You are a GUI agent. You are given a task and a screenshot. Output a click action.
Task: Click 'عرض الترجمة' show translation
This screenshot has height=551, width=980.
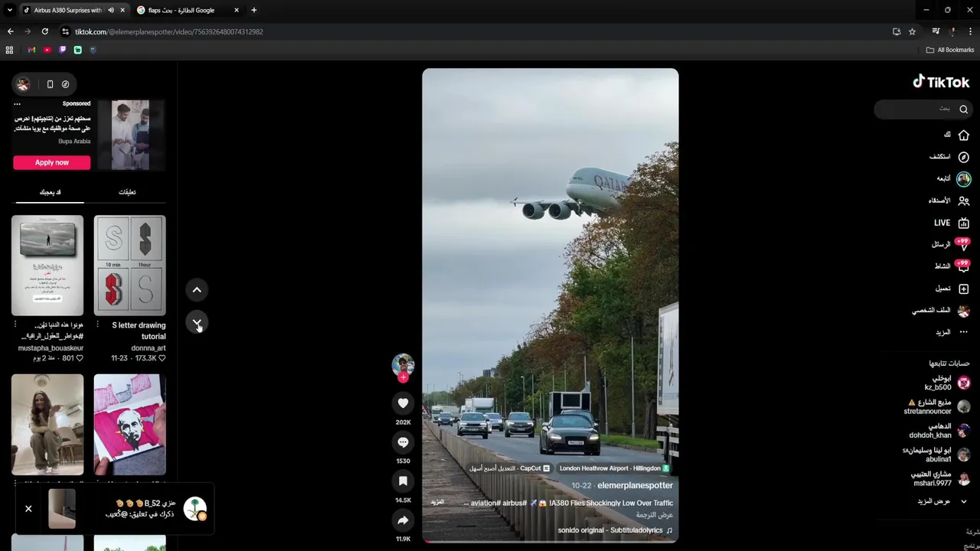[655, 515]
